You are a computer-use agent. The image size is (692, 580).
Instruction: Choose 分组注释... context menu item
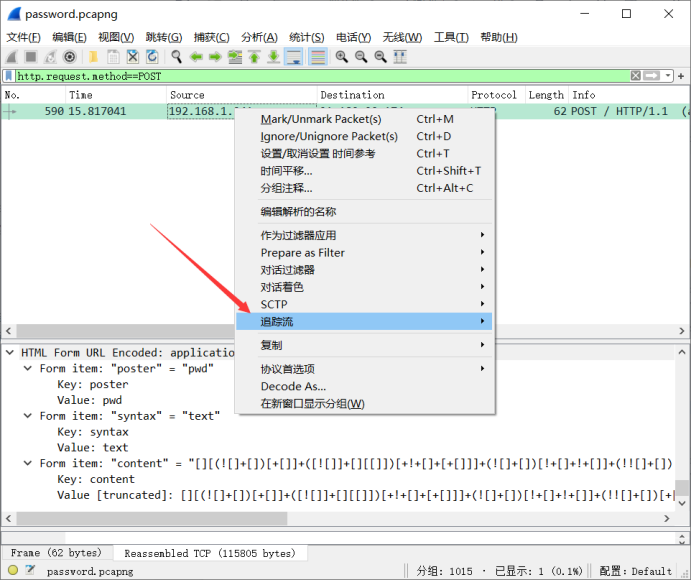(x=365, y=188)
